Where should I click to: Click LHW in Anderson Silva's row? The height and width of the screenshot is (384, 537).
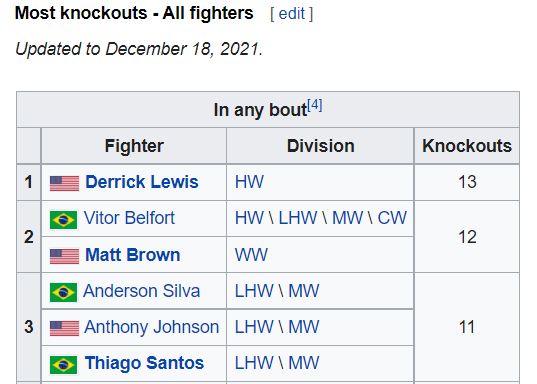pos(254,291)
